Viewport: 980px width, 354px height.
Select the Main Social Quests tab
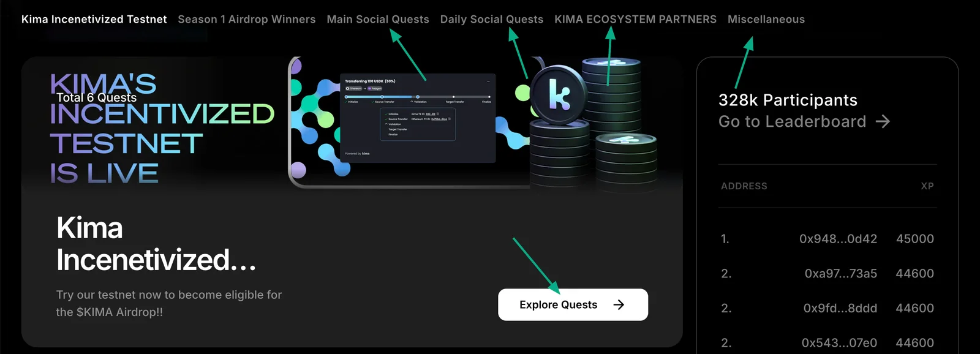click(x=378, y=19)
